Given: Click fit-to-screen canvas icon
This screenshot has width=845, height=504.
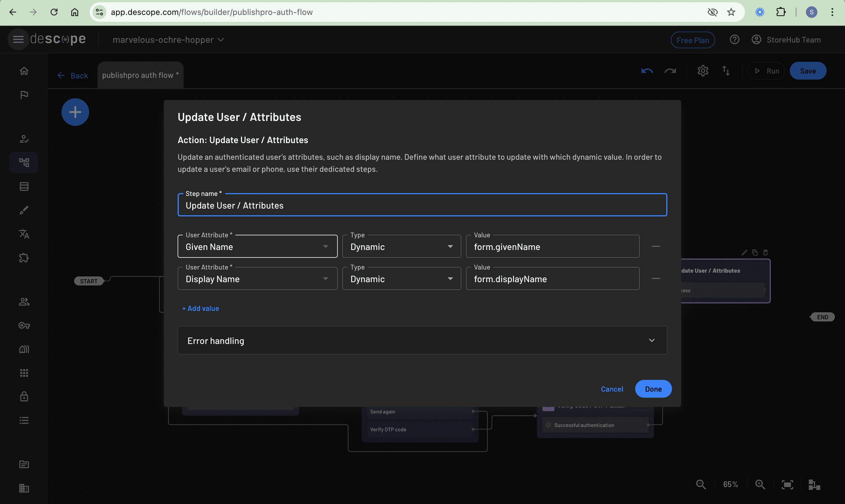Looking at the screenshot, I should point(787,484).
